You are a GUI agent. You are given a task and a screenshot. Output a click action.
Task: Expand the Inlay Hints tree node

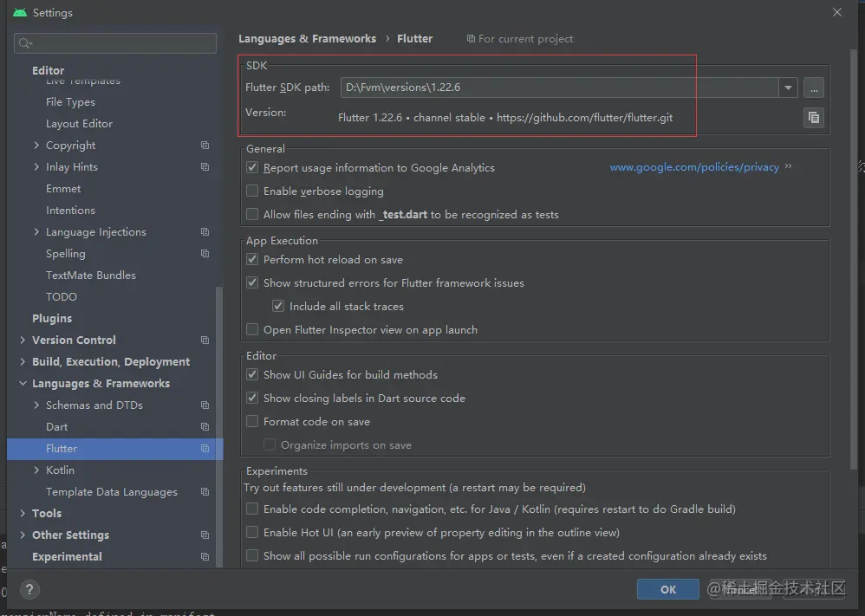[x=36, y=166]
